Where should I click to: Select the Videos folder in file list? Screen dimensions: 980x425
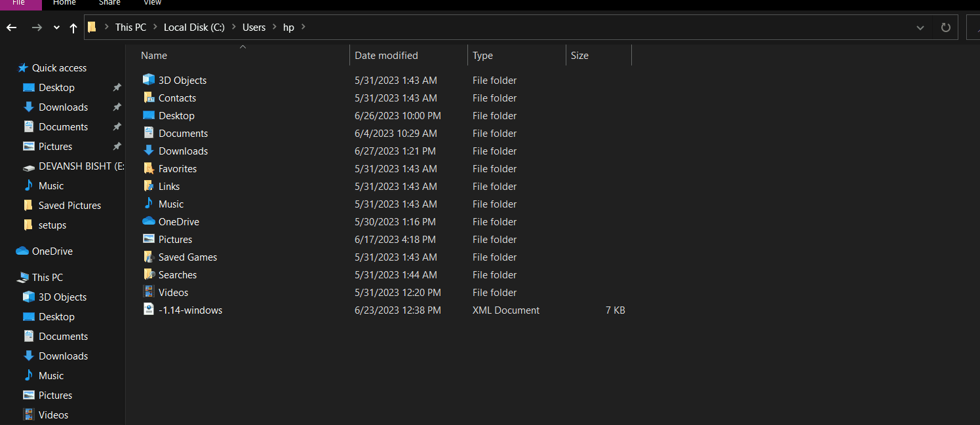tap(173, 293)
